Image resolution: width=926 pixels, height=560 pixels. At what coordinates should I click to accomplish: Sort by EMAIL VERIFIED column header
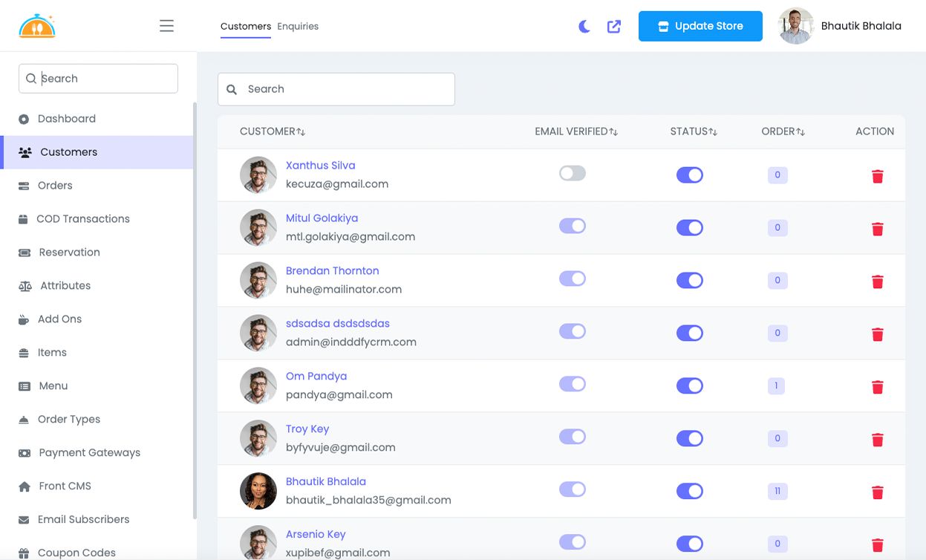tap(576, 131)
